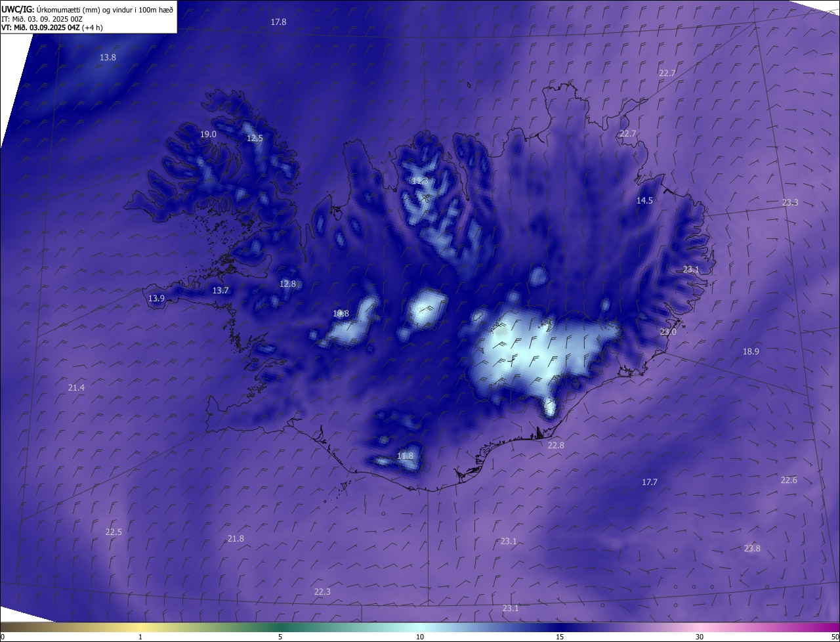This screenshot has height=642, width=840.
Task: Click the 18.9 value on the map
Action: pos(751,352)
